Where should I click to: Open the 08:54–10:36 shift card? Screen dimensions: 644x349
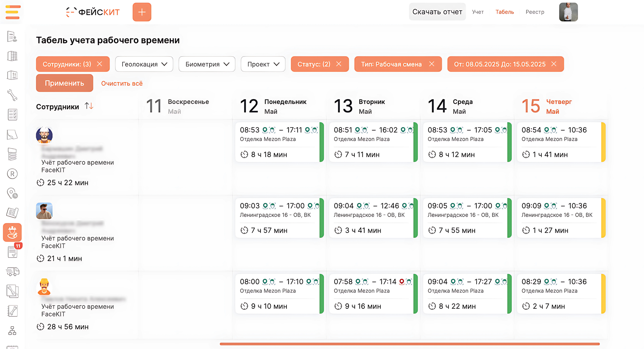click(561, 142)
